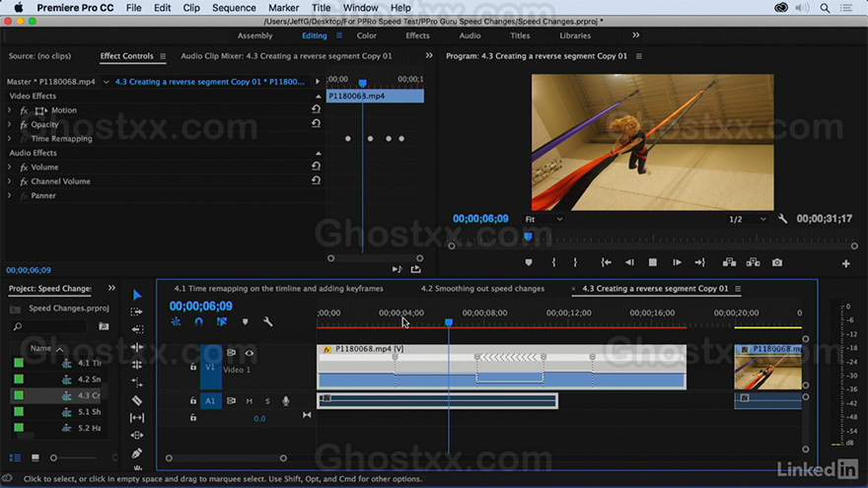Image resolution: width=868 pixels, height=488 pixels.
Task: Click Program monitor playhead timecode 00;00;06;09
Action: click(480, 219)
